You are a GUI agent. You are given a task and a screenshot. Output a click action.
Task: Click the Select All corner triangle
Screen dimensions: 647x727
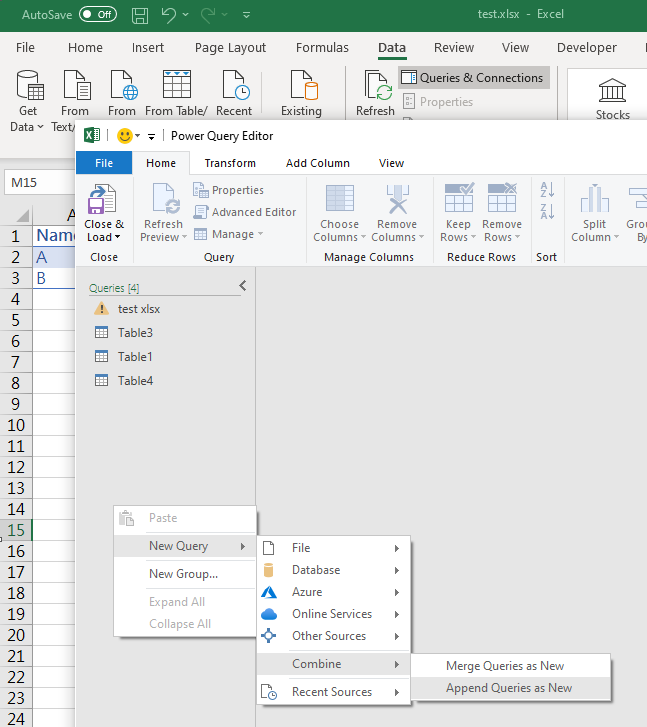point(21,216)
